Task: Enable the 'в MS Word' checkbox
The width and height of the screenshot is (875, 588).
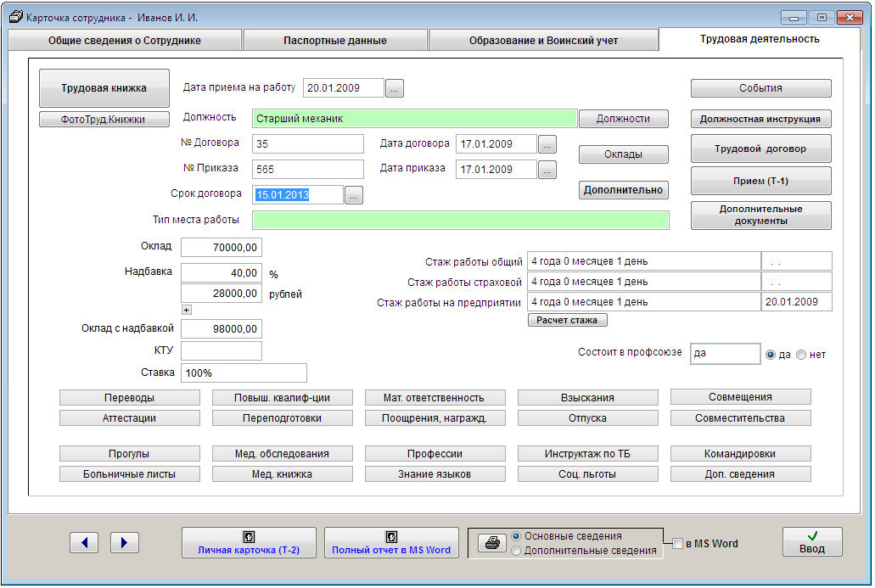Action: (677, 544)
